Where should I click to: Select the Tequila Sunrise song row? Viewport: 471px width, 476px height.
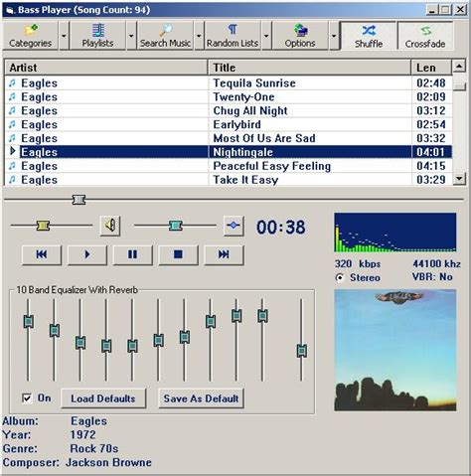(x=229, y=82)
